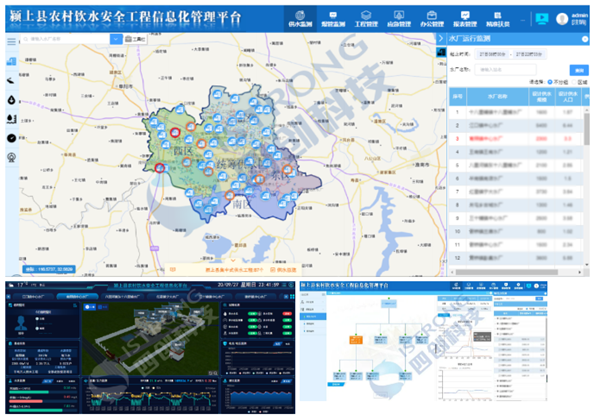Open the big-screen monitor icon in header

pyautogui.click(x=542, y=17)
